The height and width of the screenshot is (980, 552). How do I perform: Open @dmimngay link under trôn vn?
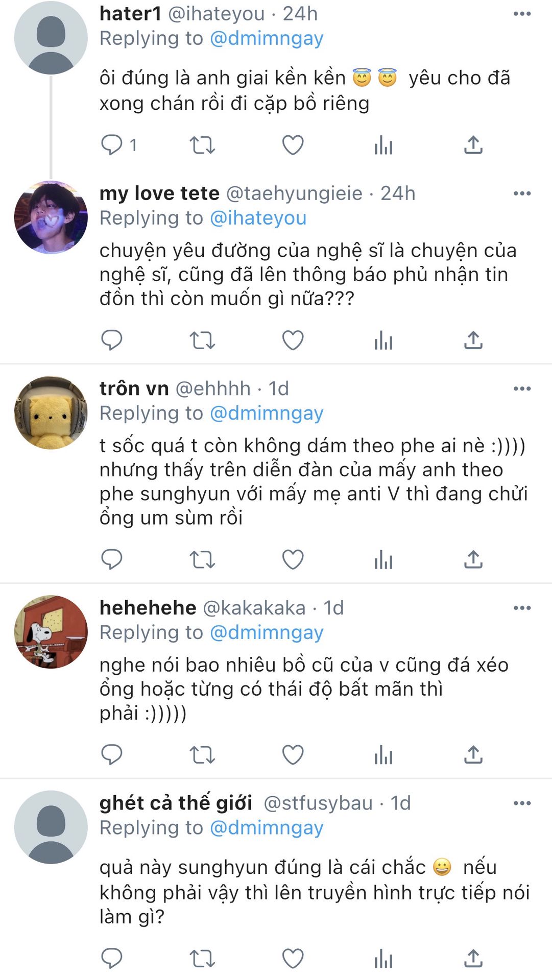pyautogui.click(x=267, y=413)
